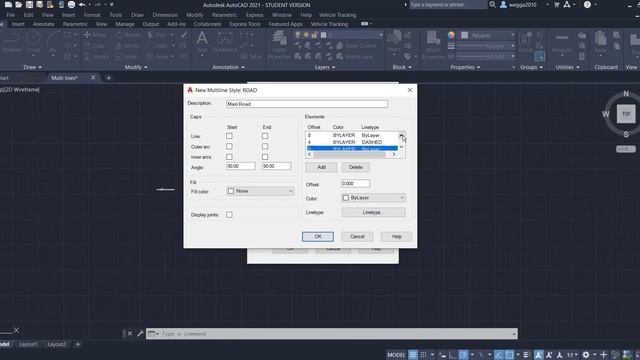
Task: Click the workspace switching gear icon
Action: 586,355
